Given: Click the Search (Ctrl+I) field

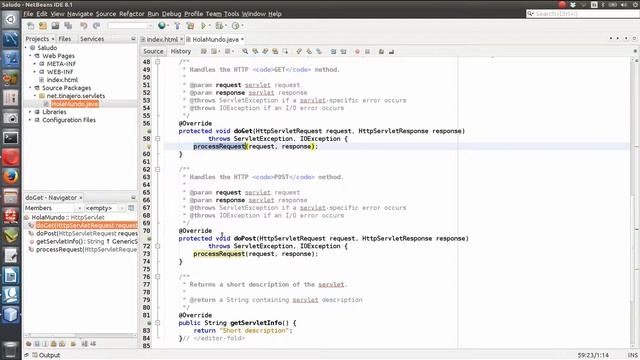Looking at the screenshot, I should (582, 14).
